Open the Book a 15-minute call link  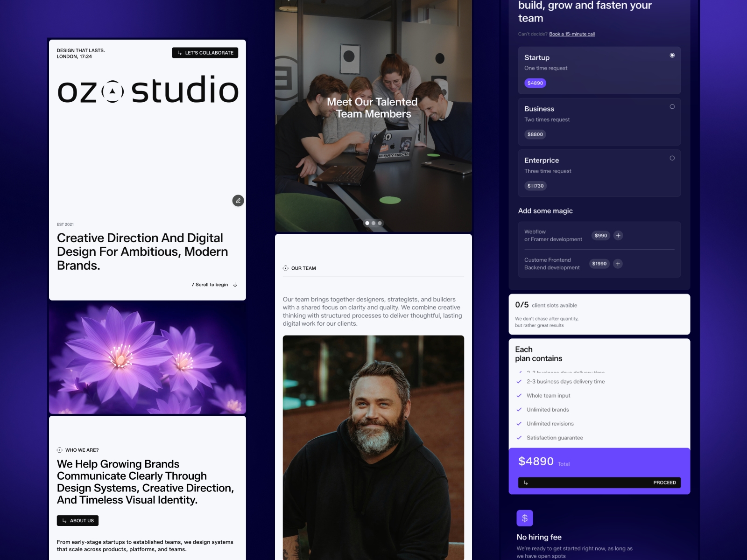click(x=572, y=34)
